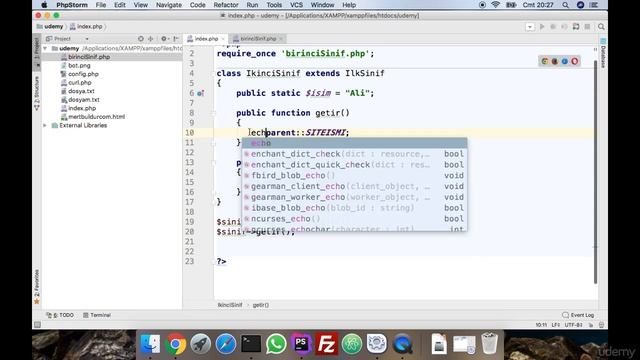Click index.php breadcrumb in navigation bar
This screenshot has height=360, width=640.
[x=86, y=27]
